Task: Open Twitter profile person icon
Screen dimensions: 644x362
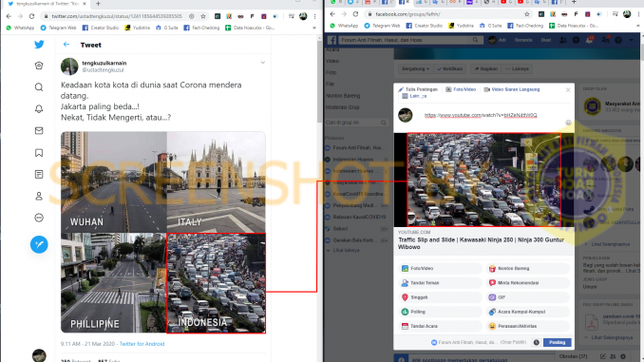Action: 39,197
